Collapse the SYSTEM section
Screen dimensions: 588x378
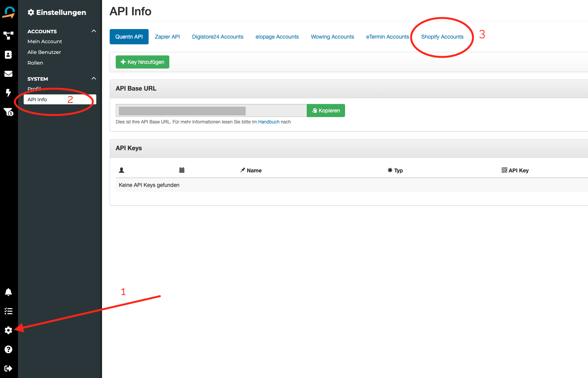(x=94, y=78)
